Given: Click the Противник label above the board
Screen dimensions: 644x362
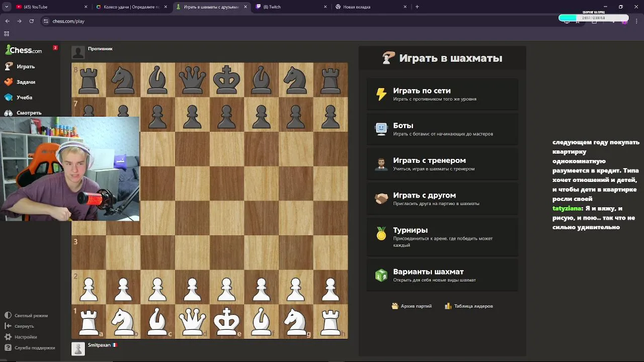Looking at the screenshot, I should tap(100, 49).
